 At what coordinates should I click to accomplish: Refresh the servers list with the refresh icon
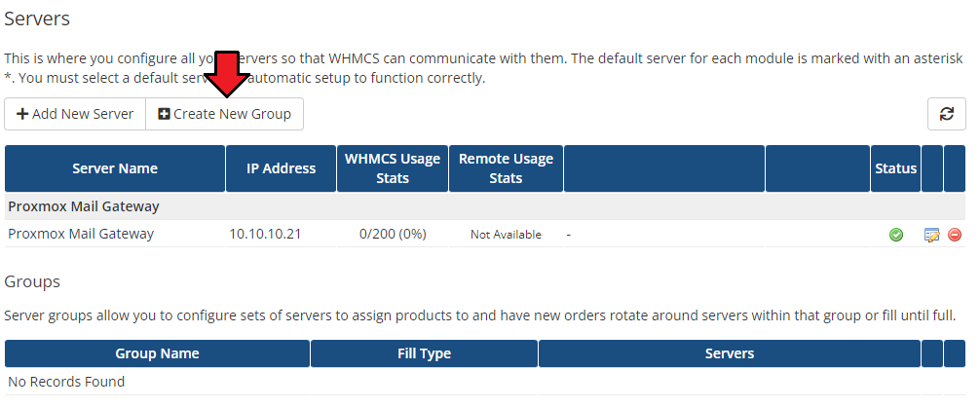[x=946, y=114]
